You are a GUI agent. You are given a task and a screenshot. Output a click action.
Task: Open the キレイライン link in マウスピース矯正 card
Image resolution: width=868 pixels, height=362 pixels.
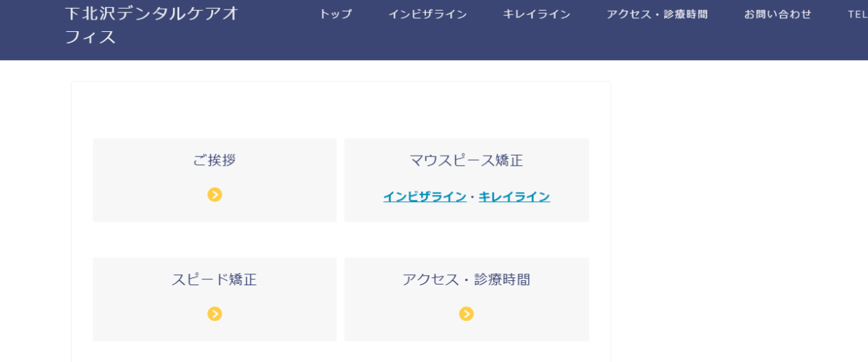(514, 196)
